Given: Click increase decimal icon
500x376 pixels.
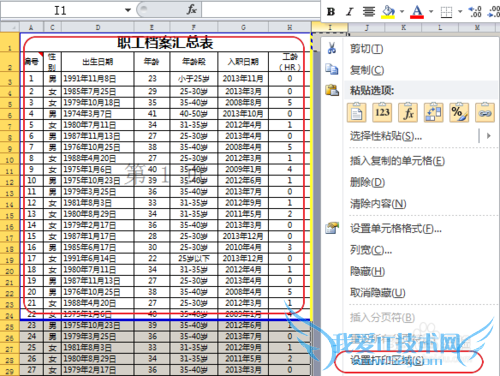Looking at the screenshot, I should tap(475, 12).
